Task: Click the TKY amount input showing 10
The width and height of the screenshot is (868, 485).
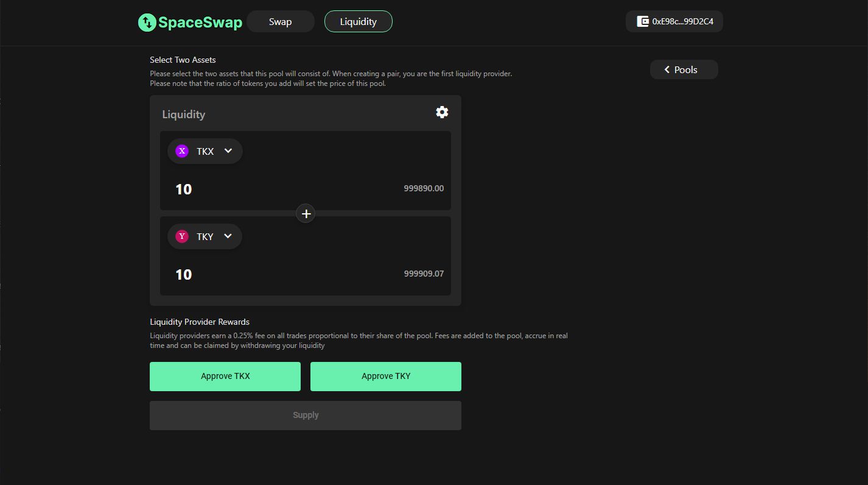Action: tap(183, 274)
